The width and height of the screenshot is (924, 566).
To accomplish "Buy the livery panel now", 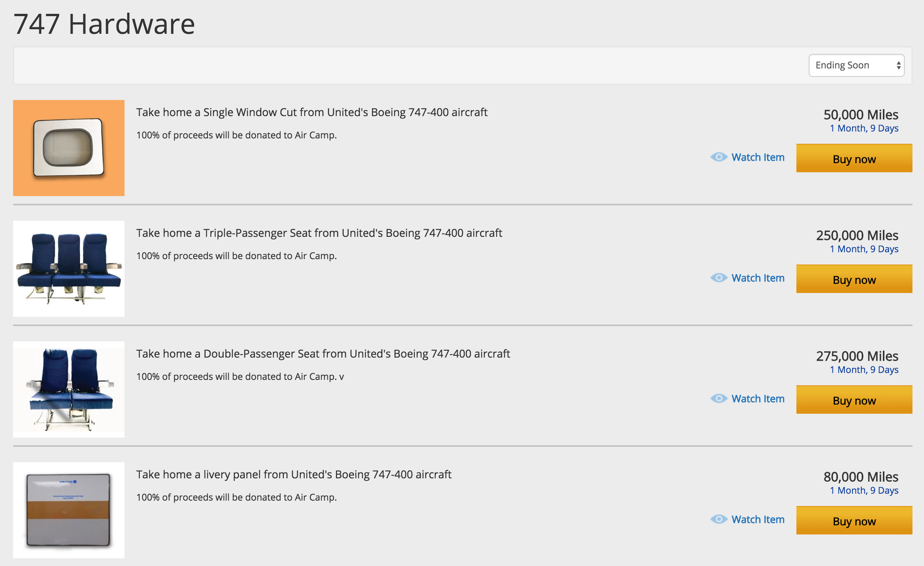I will pyautogui.click(x=854, y=521).
